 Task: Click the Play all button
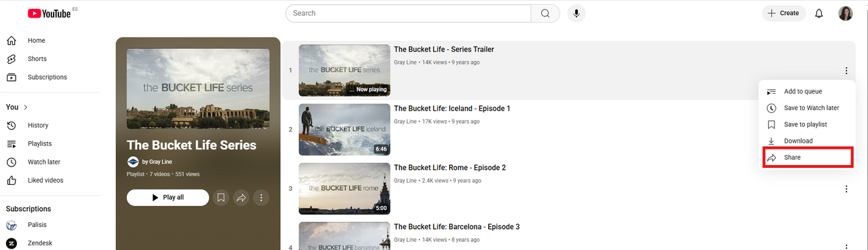pos(167,198)
